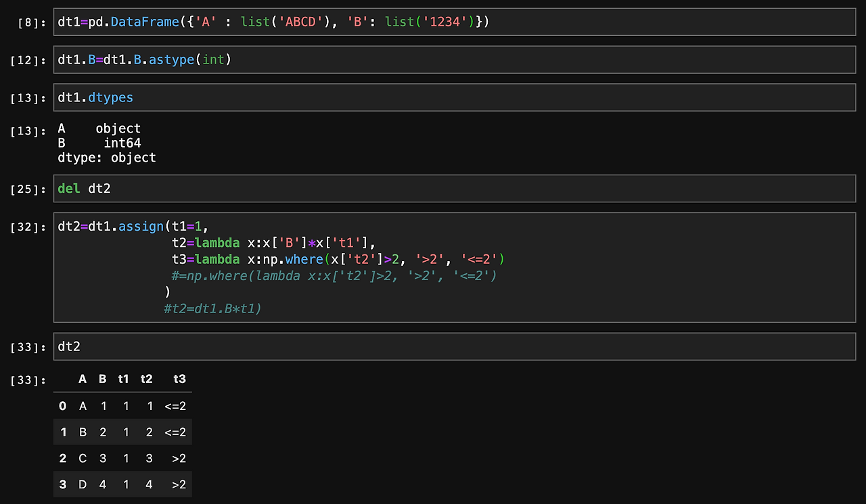Click the t2=lambda line in assign cell

(x=273, y=243)
